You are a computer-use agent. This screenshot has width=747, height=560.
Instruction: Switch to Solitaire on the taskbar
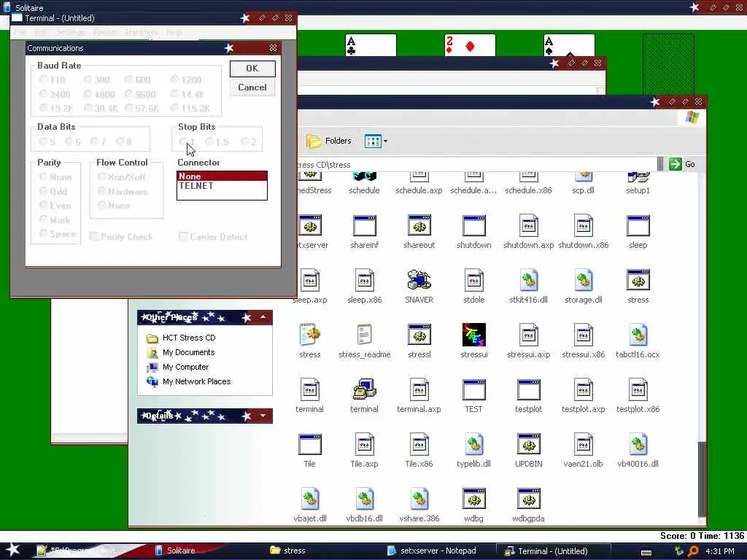[181, 551]
